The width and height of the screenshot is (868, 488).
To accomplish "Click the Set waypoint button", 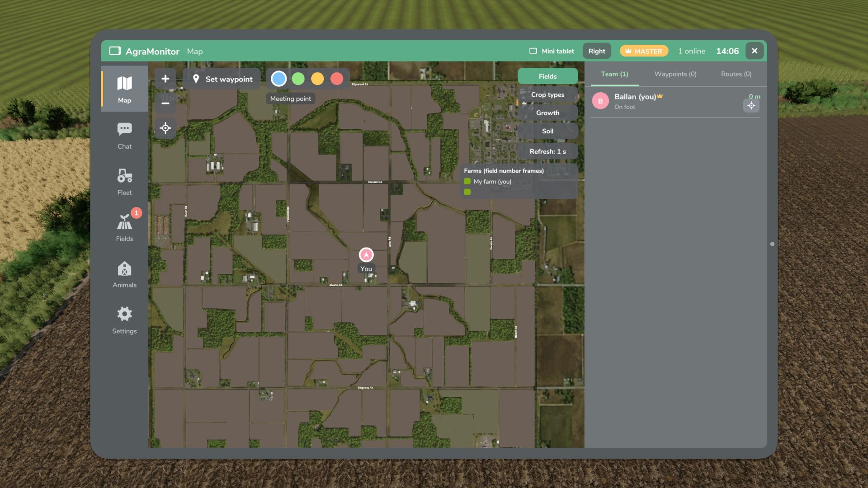I will [x=222, y=79].
